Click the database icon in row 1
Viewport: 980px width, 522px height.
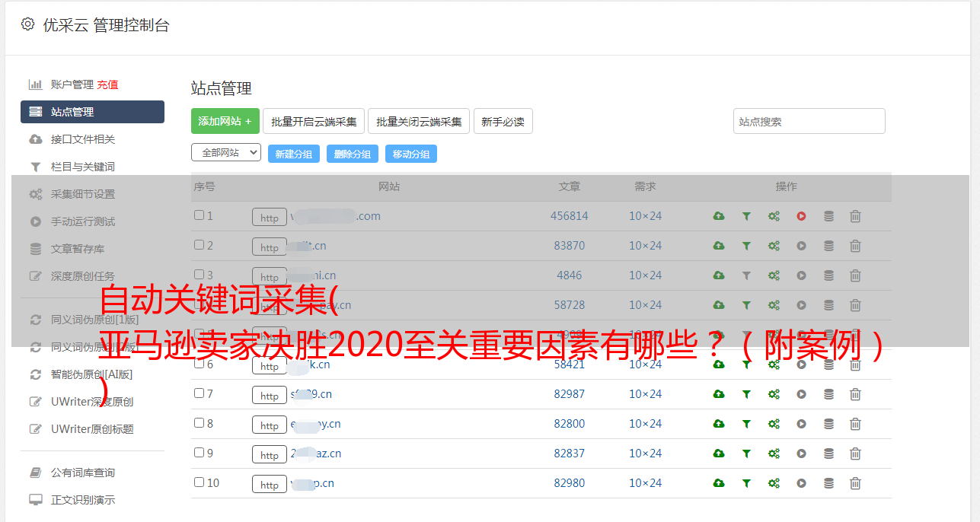(x=828, y=216)
